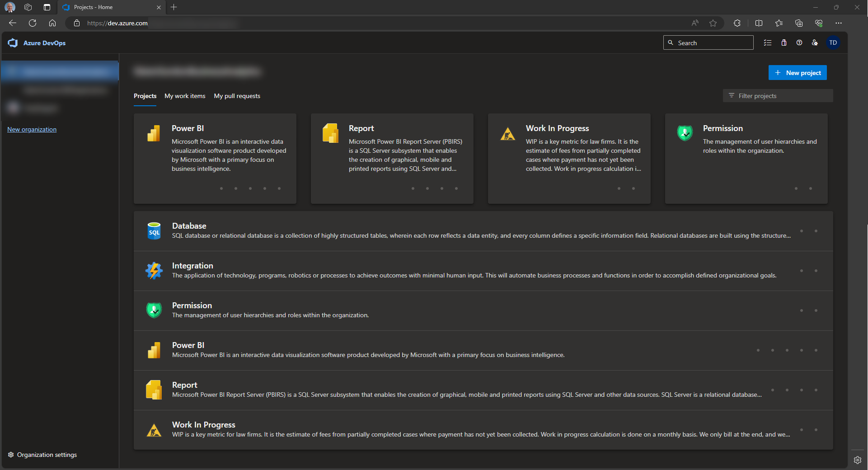Open browser Extensions puzzle icon
868x470 pixels.
point(737,23)
